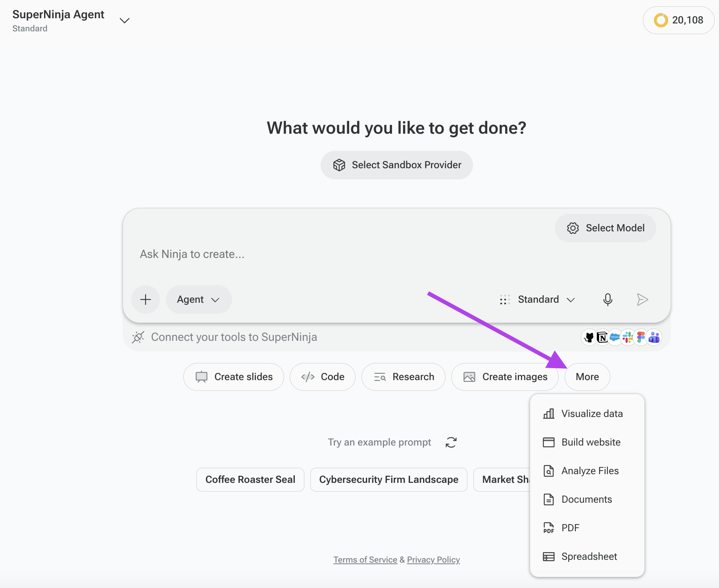This screenshot has width=719, height=588.
Task: Collapse the More shortcuts menu
Action: (x=587, y=377)
